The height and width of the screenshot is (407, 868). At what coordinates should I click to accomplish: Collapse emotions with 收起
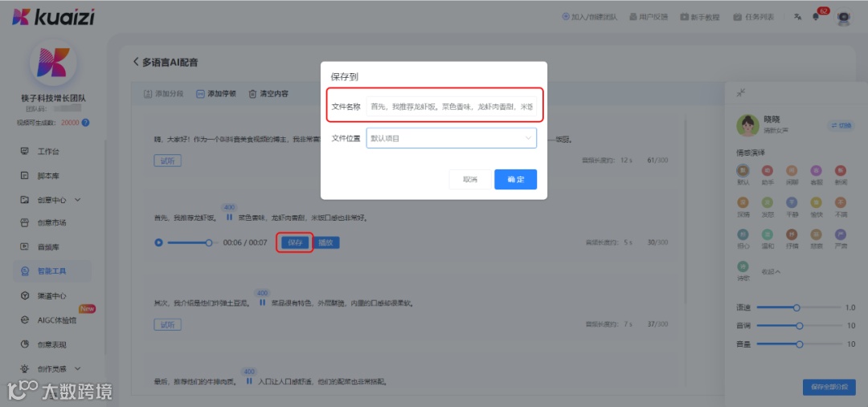point(771,271)
